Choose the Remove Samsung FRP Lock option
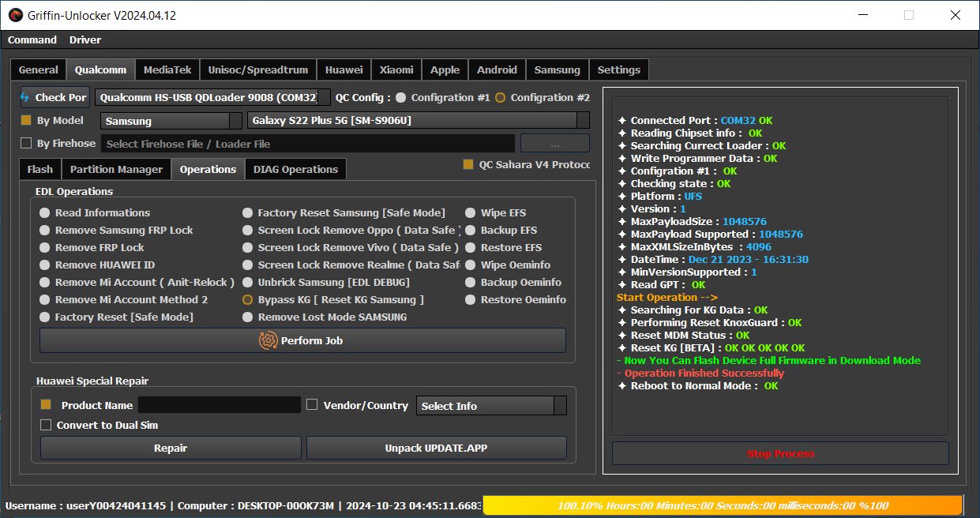 click(45, 231)
